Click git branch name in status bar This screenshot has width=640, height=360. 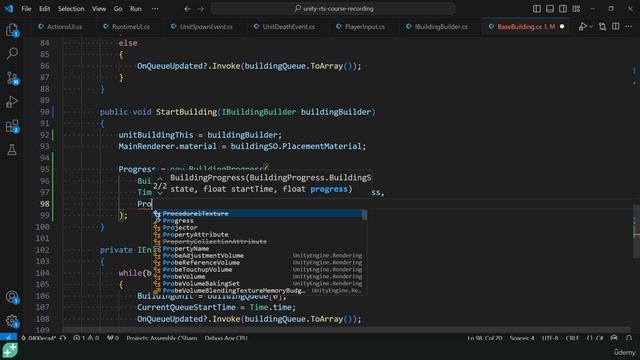click(38, 338)
